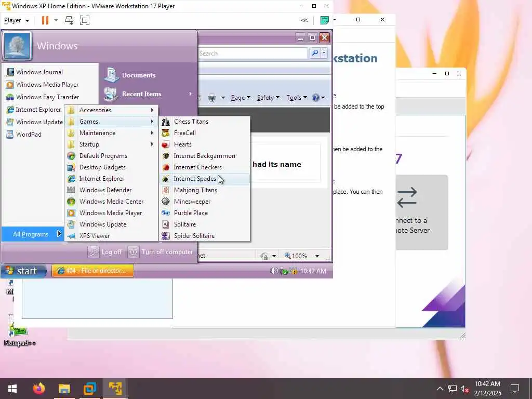Open the search provider dropdown arrow
The width and height of the screenshot is (532, 399).
coord(324,53)
